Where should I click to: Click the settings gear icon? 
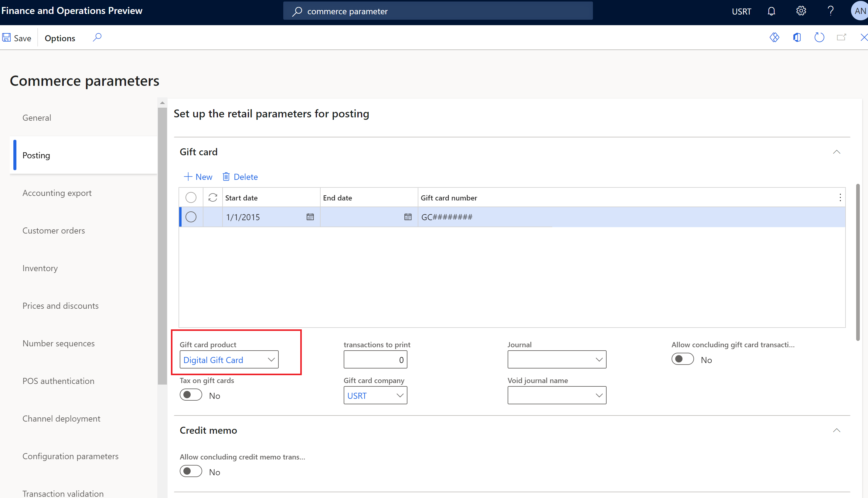coord(801,11)
